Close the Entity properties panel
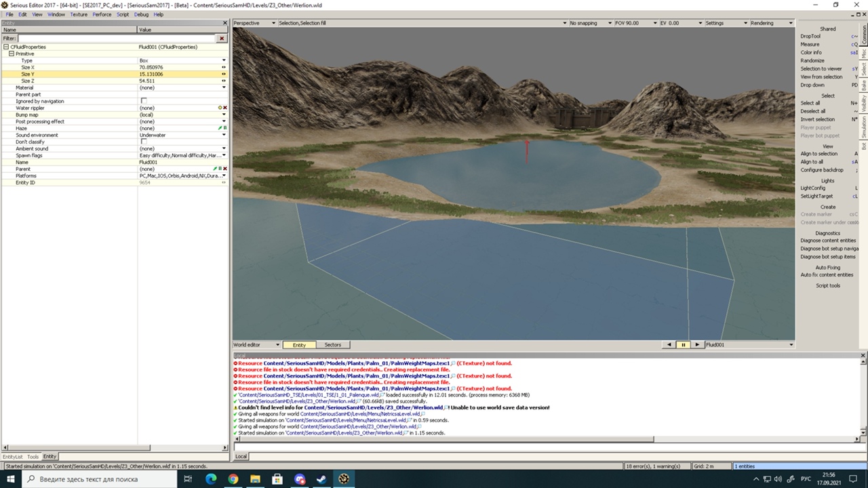The height and width of the screenshot is (488, 868). tap(225, 23)
